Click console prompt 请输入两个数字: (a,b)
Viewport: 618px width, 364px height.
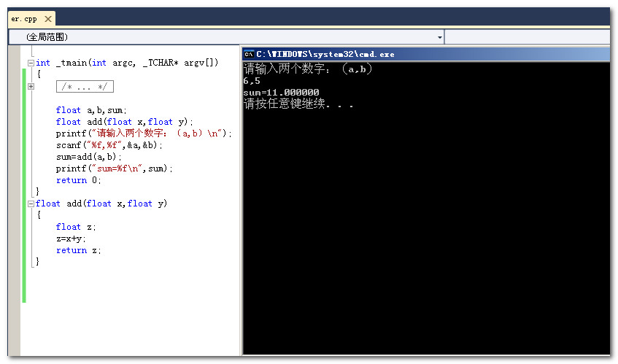[308, 69]
